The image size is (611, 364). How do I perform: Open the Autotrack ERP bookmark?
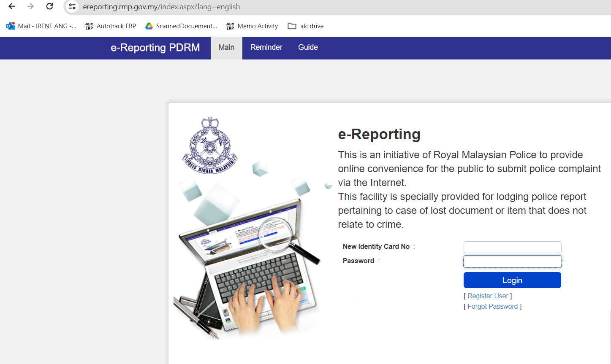(111, 26)
